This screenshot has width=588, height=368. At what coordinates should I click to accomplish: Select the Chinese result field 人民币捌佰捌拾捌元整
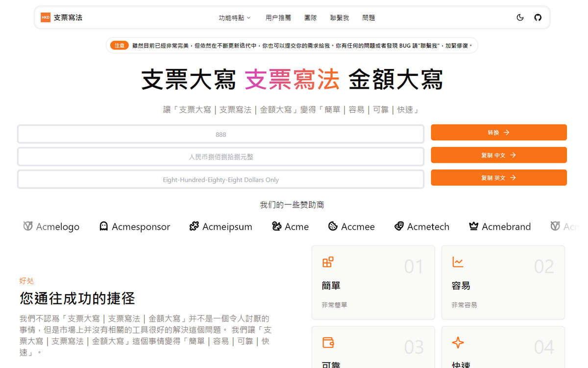[220, 157]
